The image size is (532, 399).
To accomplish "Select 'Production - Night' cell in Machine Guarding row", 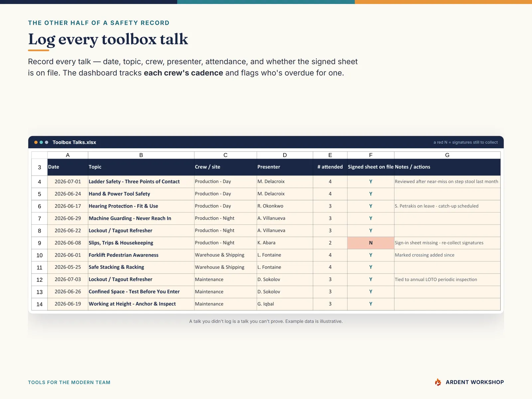I will (x=225, y=218).
